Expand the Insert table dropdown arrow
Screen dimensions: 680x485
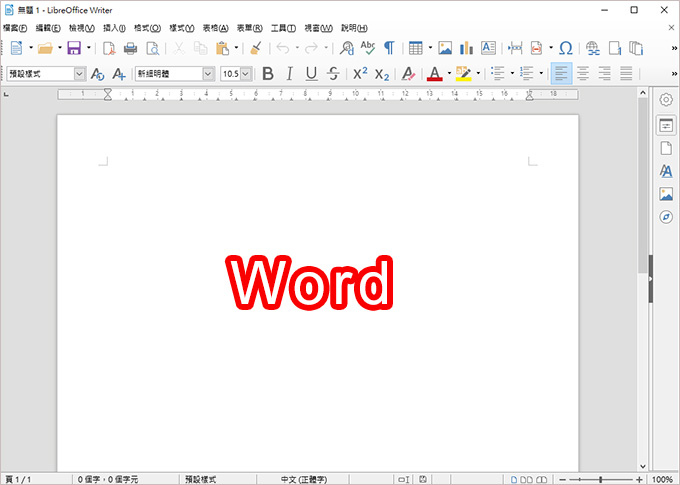(x=430, y=48)
